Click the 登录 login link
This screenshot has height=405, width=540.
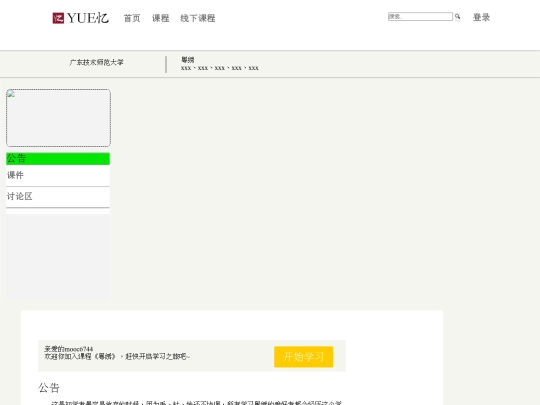[481, 18]
